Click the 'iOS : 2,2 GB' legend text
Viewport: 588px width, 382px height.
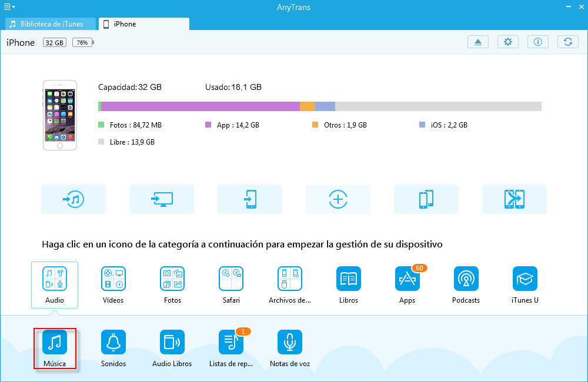[449, 125]
